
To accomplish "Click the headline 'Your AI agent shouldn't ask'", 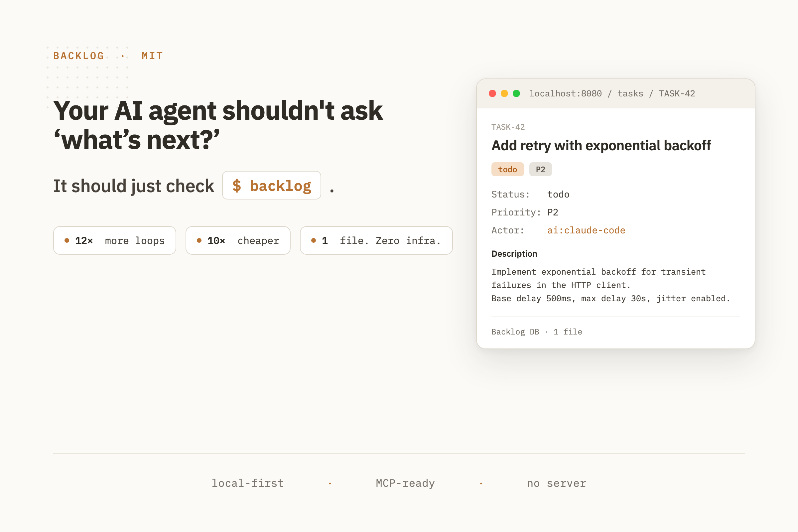I will pyautogui.click(x=218, y=111).
